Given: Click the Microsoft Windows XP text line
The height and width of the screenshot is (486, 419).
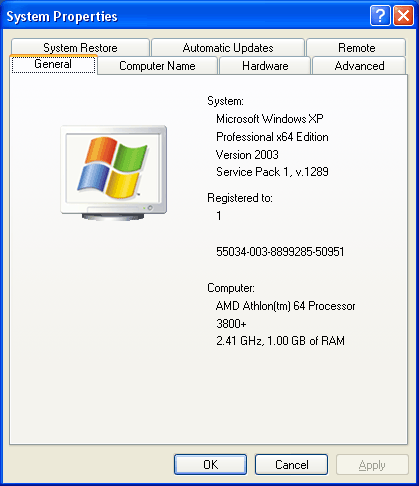Looking at the screenshot, I should pyautogui.click(x=270, y=119).
